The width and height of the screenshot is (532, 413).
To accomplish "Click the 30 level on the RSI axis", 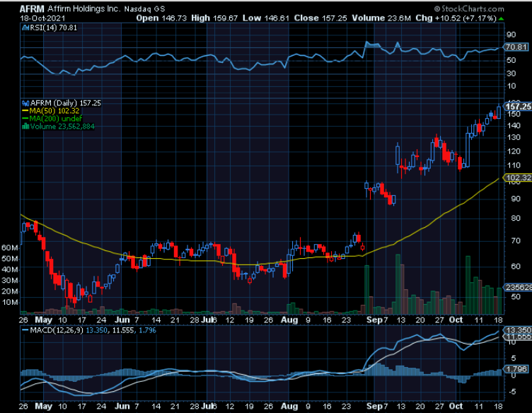I will (x=511, y=74).
